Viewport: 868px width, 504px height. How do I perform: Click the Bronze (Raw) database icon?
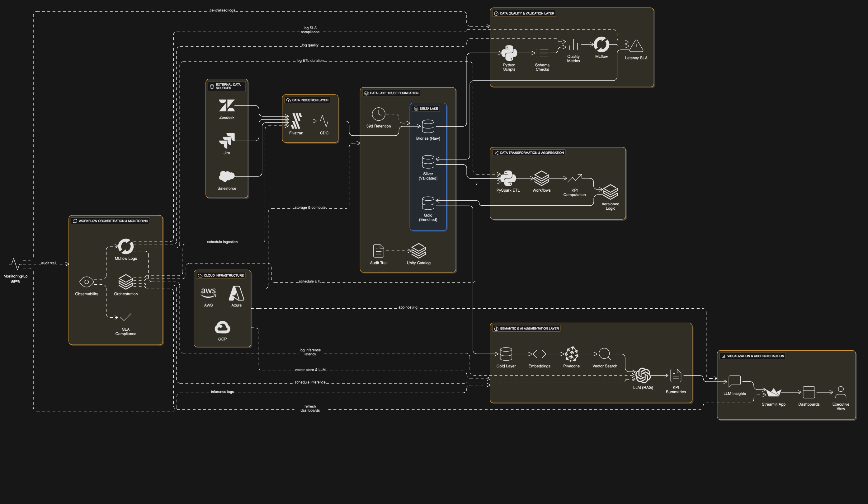(428, 126)
